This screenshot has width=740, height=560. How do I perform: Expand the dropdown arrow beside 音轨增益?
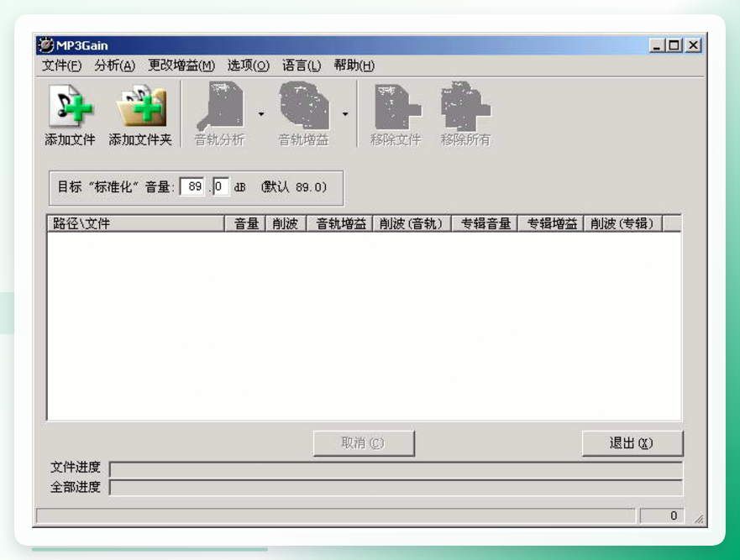[x=345, y=113]
